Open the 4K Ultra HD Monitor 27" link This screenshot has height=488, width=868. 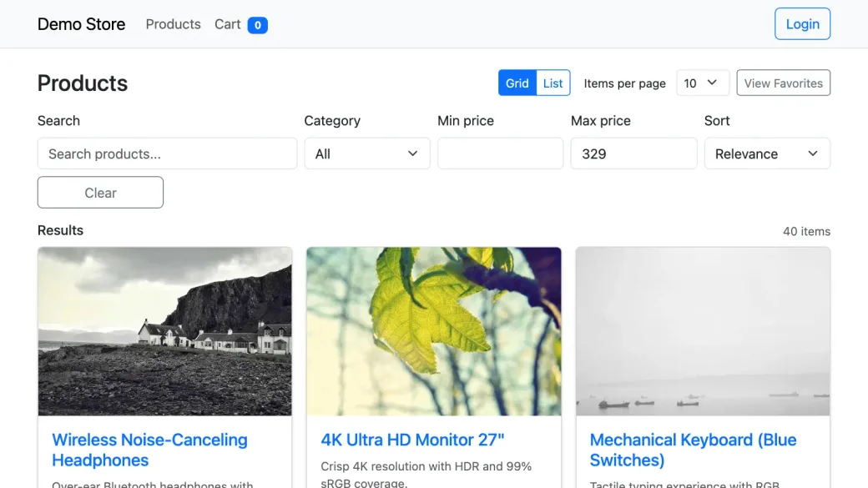[x=412, y=440]
